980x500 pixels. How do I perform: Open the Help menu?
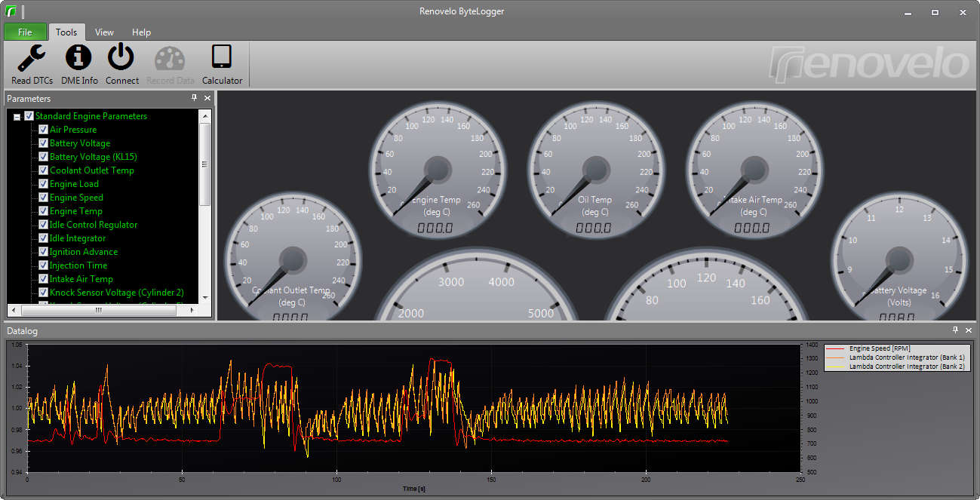pyautogui.click(x=141, y=32)
